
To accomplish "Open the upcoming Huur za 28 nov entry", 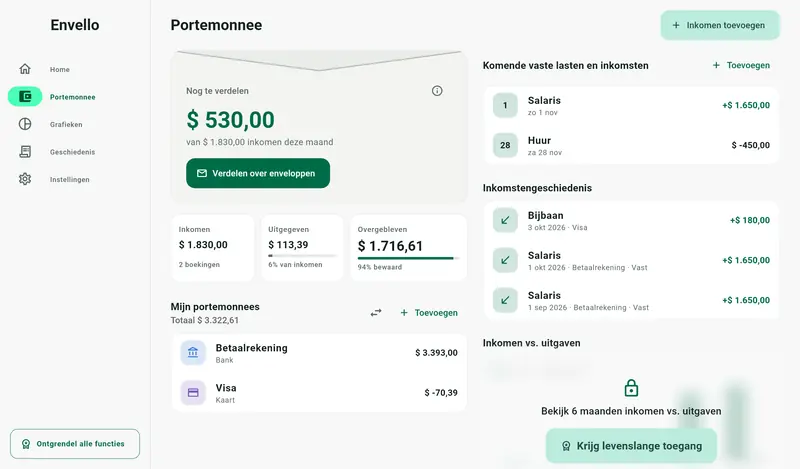I will 631,145.
